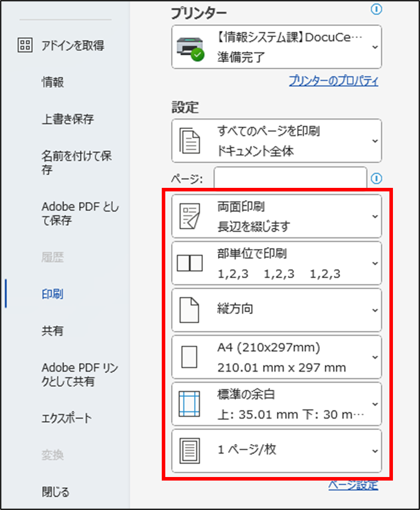Open the printer selection dropdown
The image size is (420, 510).
(x=276, y=47)
